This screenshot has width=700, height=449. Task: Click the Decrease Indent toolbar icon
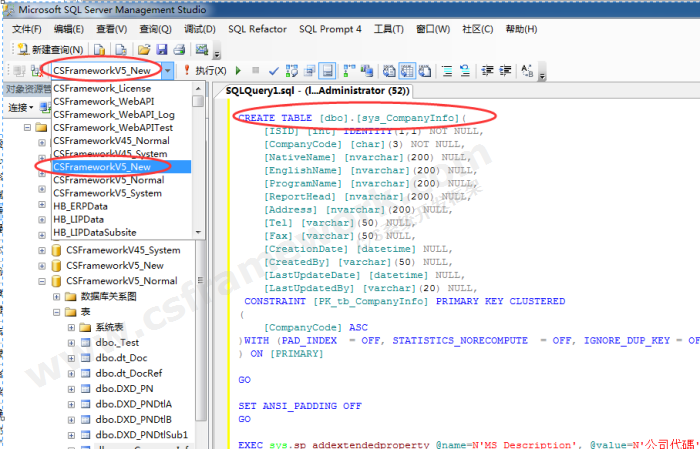coord(487,71)
